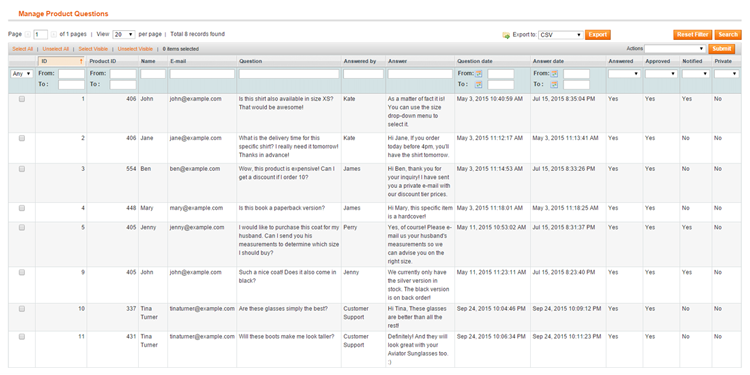This screenshot has height=375, width=750.
Task: Click the Name filter field
Action: pos(153,74)
